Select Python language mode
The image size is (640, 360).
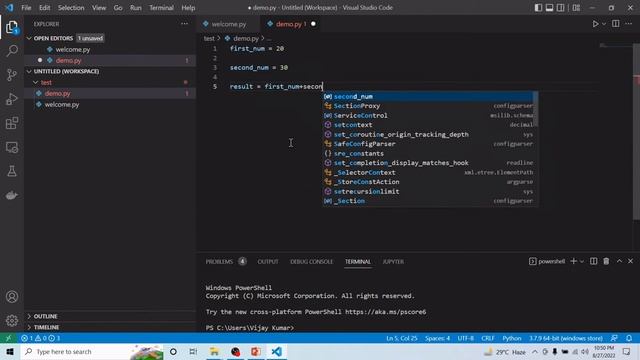pyautogui.click(x=512, y=338)
